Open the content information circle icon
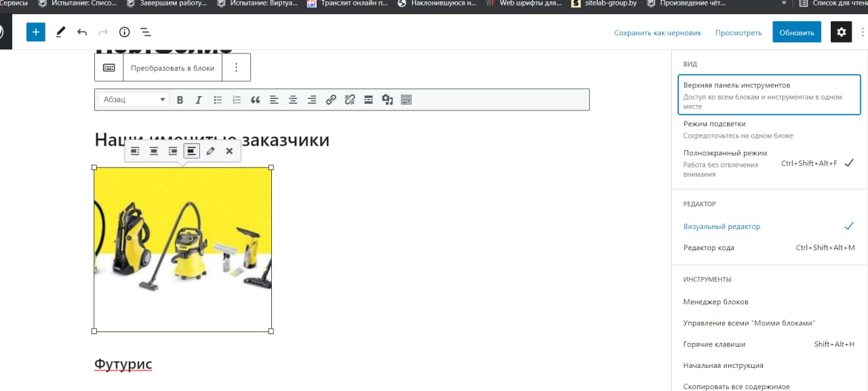The width and height of the screenshot is (868, 391). pyautogui.click(x=124, y=32)
